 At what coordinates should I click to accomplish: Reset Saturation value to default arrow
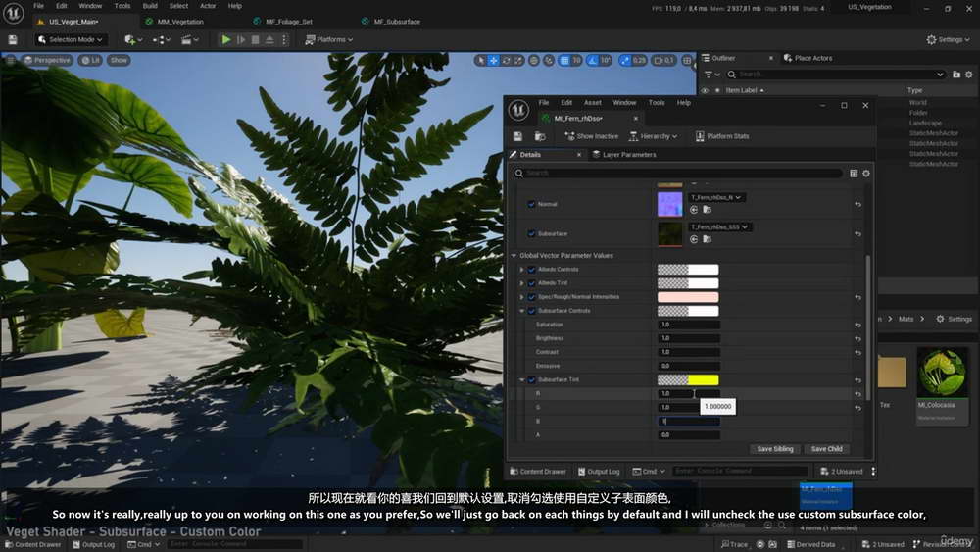click(x=857, y=326)
